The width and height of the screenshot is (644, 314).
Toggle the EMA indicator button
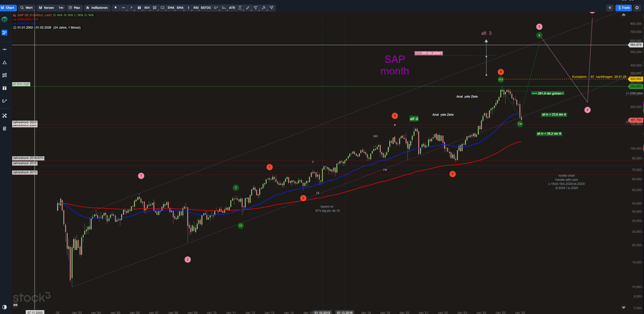[x=171, y=8]
